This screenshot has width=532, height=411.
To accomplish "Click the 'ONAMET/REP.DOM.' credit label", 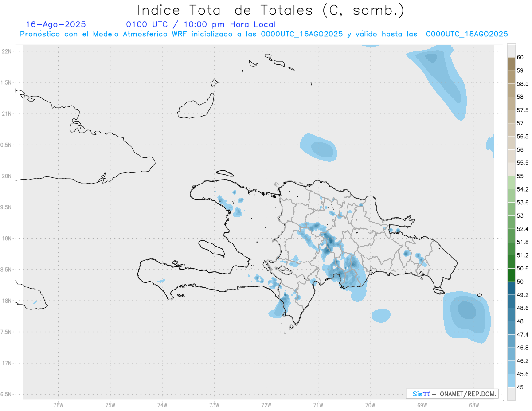I will (468, 394).
